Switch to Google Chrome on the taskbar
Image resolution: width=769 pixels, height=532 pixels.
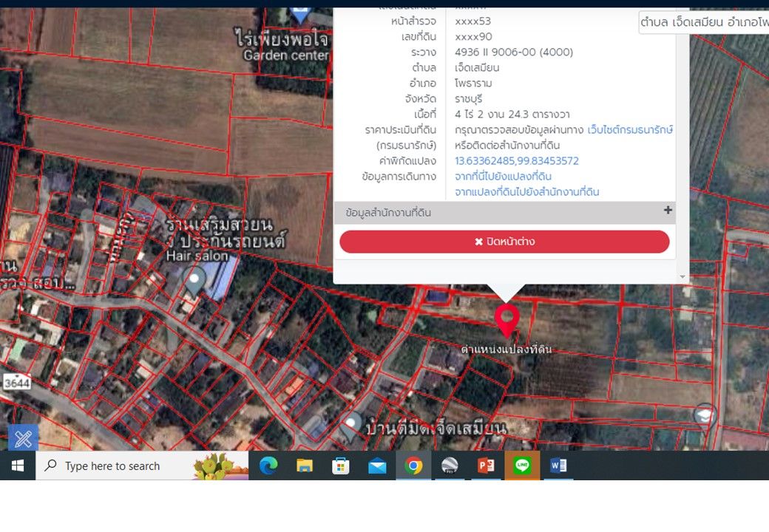413,465
